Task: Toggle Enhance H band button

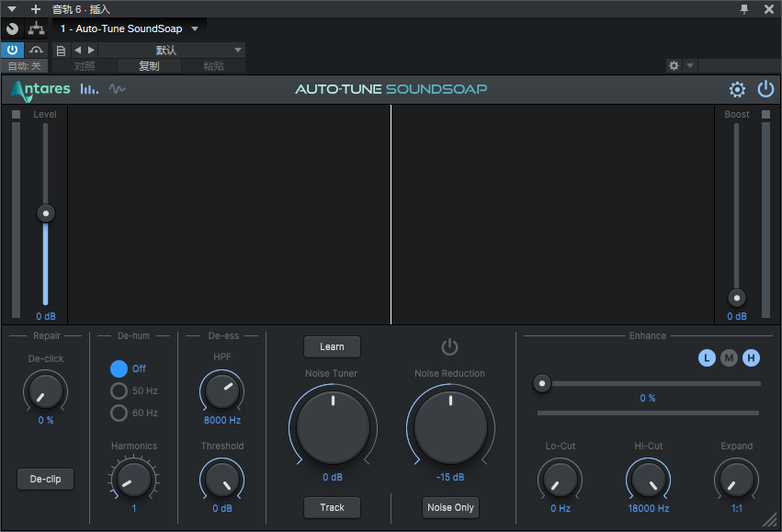Action: [x=751, y=357]
